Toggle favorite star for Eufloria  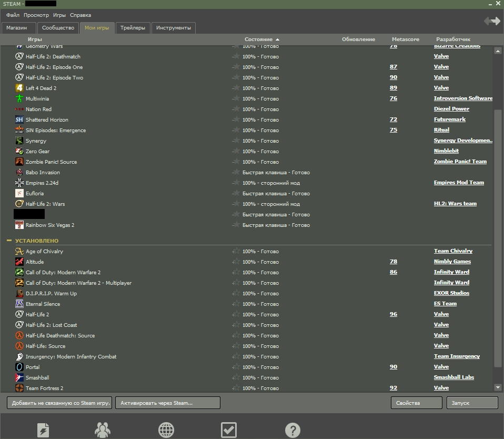236,193
